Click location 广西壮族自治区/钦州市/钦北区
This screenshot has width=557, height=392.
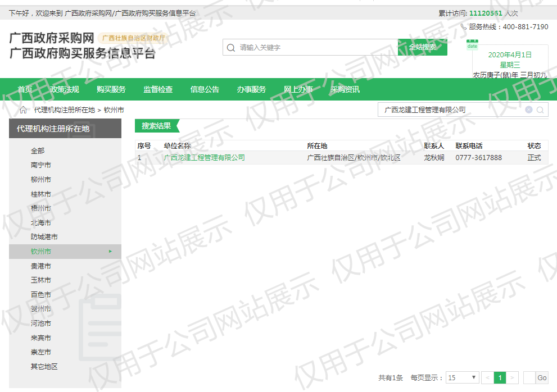(x=354, y=158)
